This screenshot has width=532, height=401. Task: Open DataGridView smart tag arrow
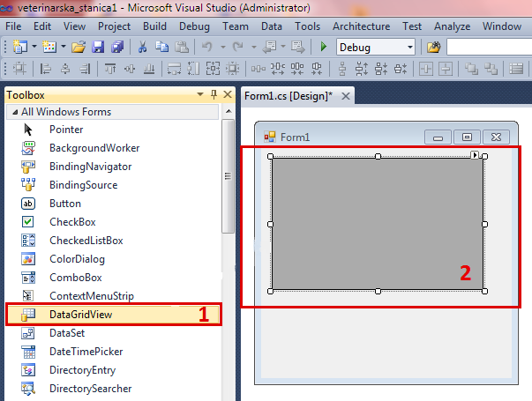[x=475, y=155]
